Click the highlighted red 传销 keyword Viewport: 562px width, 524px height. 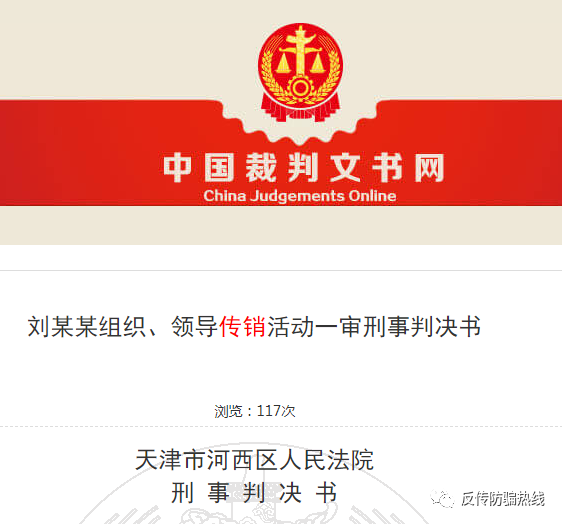coord(242,327)
